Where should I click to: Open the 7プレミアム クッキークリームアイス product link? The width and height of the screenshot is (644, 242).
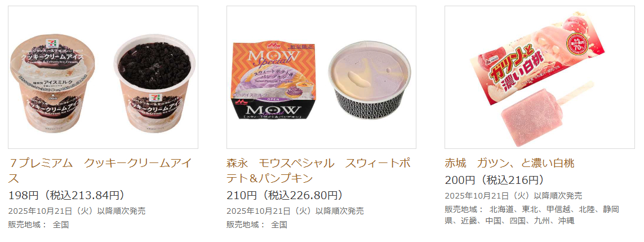point(100,170)
